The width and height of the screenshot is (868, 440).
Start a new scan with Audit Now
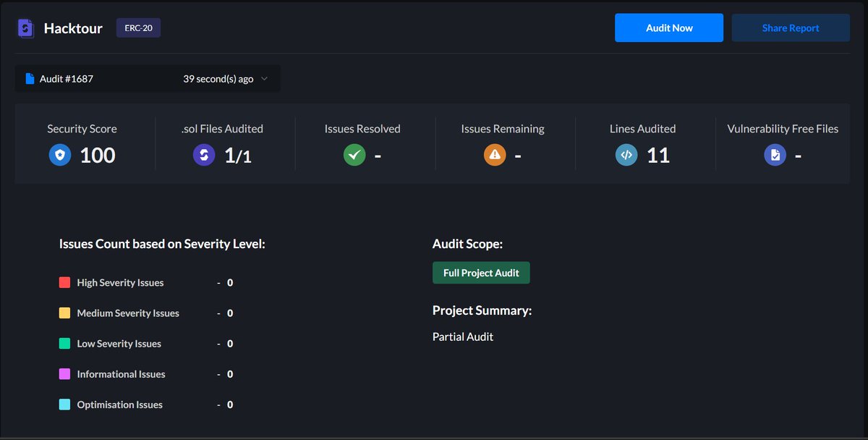pyautogui.click(x=669, y=27)
